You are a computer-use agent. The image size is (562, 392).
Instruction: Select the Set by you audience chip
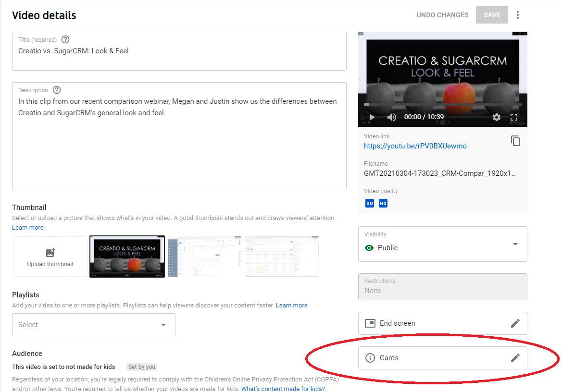click(142, 367)
